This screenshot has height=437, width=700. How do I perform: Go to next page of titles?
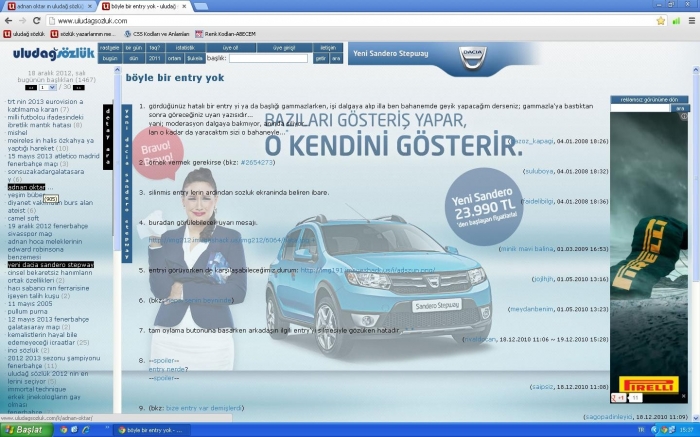pos(79,87)
